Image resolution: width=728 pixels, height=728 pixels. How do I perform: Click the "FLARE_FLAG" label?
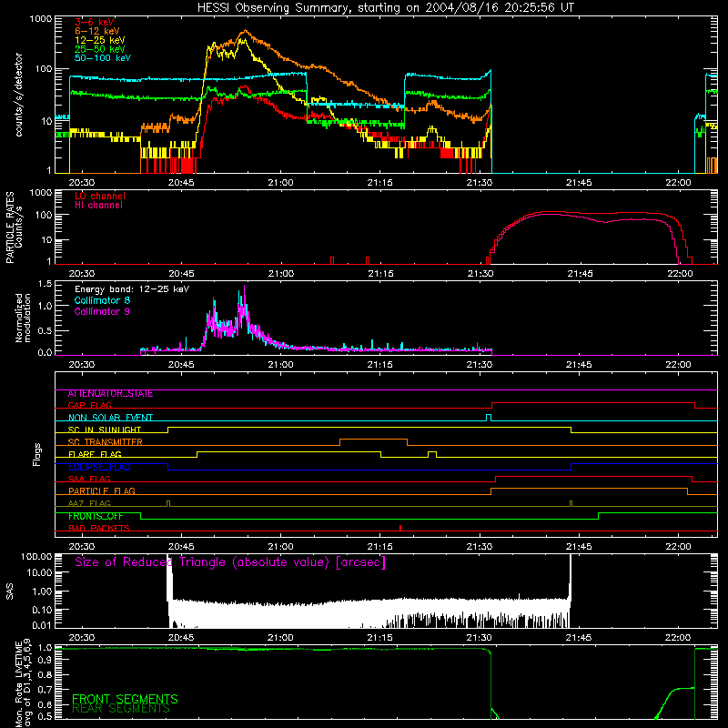point(95,454)
